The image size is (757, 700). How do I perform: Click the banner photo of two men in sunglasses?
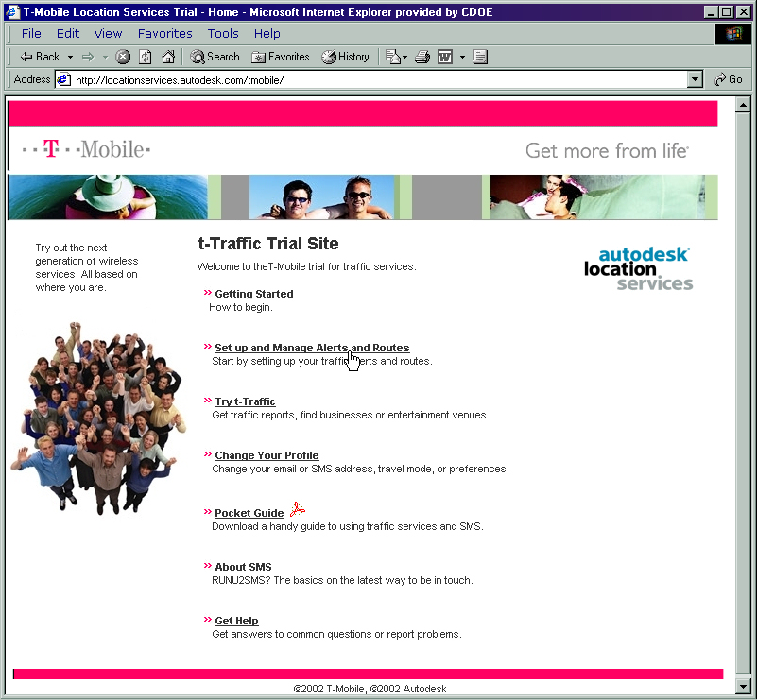[x=321, y=196]
